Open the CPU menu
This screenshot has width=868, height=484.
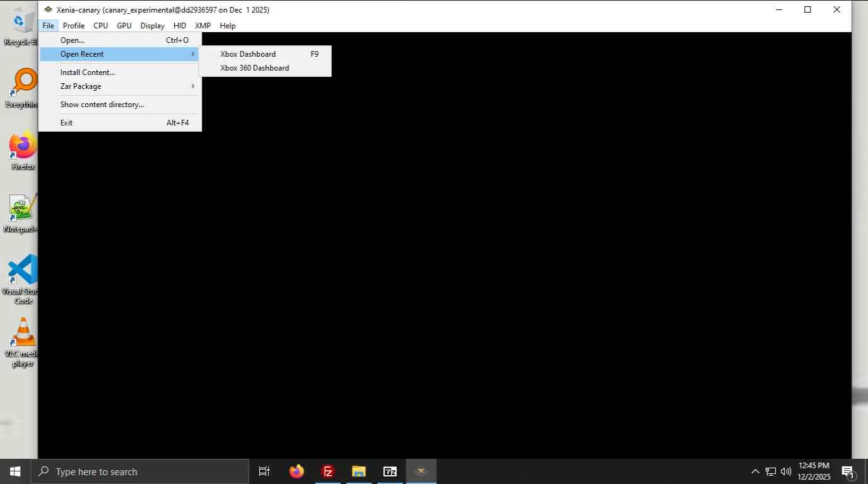point(100,26)
